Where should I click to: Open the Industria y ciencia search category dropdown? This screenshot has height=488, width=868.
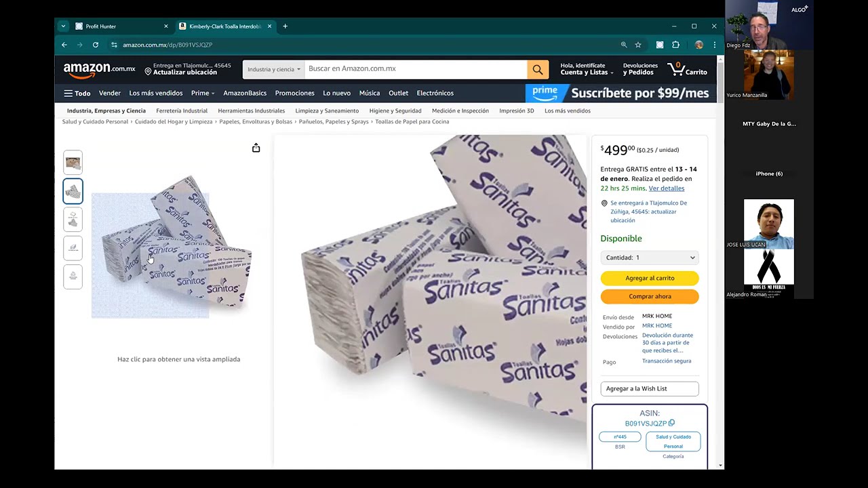pyautogui.click(x=273, y=69)
